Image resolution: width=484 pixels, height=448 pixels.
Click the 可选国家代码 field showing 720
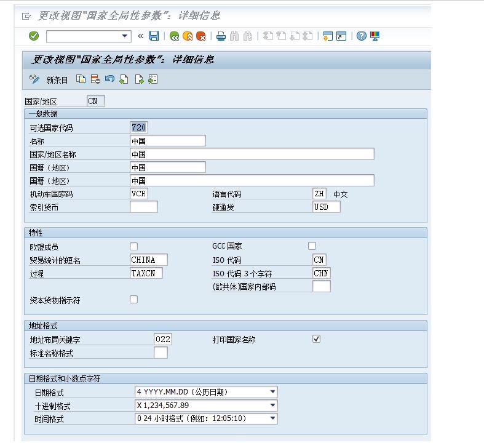(138, 127)
